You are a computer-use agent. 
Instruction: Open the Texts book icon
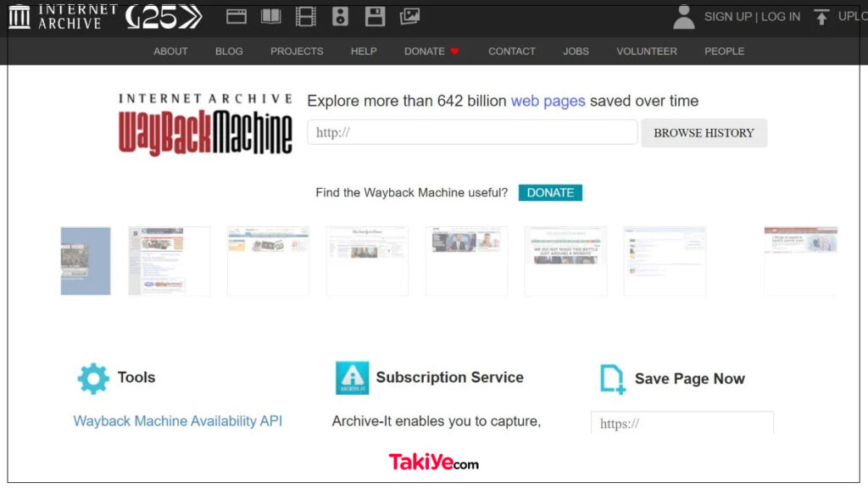click(x=270, y=17)
